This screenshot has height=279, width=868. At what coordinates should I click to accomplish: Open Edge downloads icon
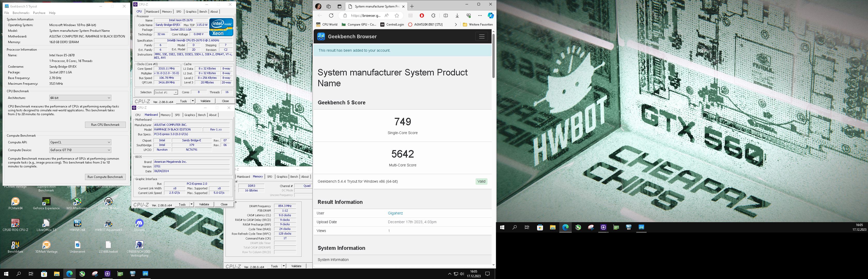coord(457,16)
